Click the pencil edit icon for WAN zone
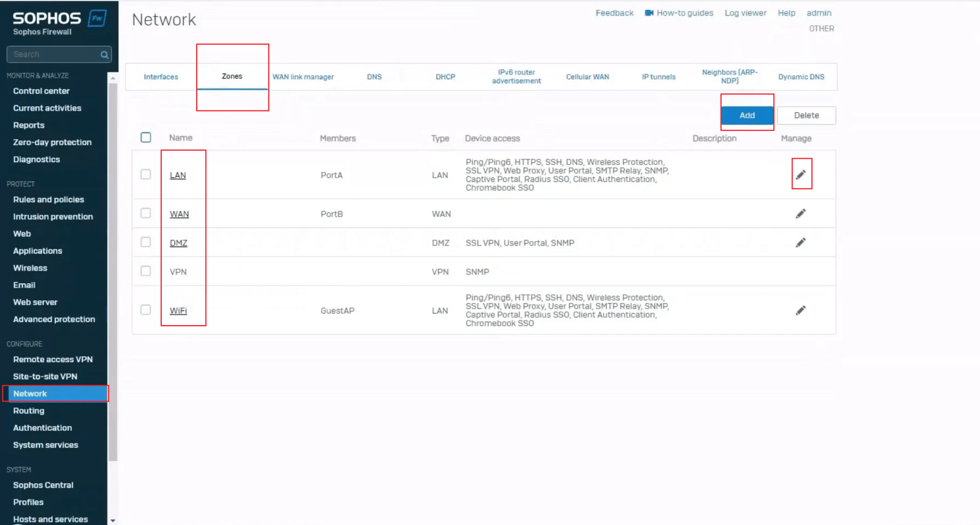980x525 pixels. (x=801, y=213)
